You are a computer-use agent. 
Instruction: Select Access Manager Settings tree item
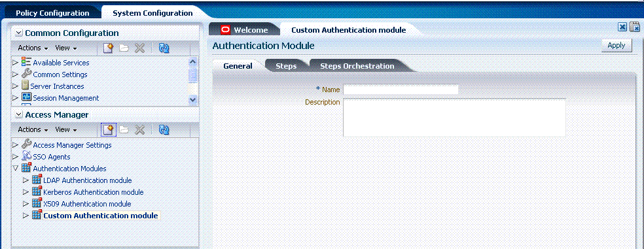[72, 145]
